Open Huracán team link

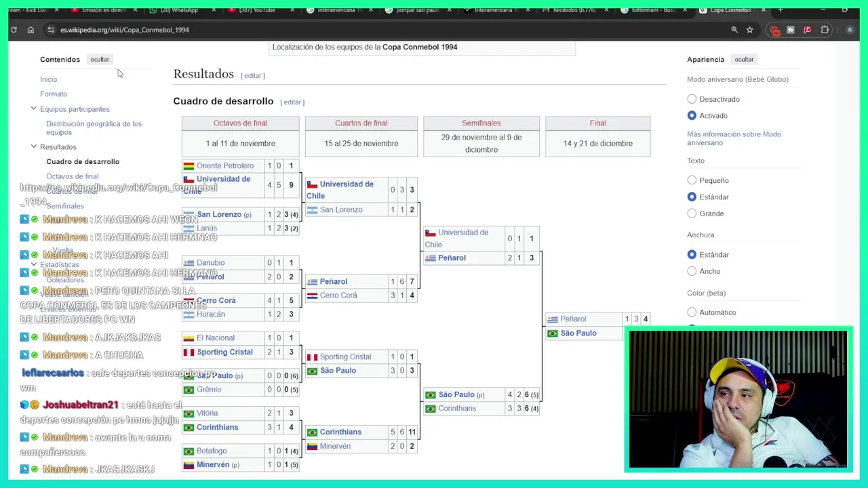211,314
